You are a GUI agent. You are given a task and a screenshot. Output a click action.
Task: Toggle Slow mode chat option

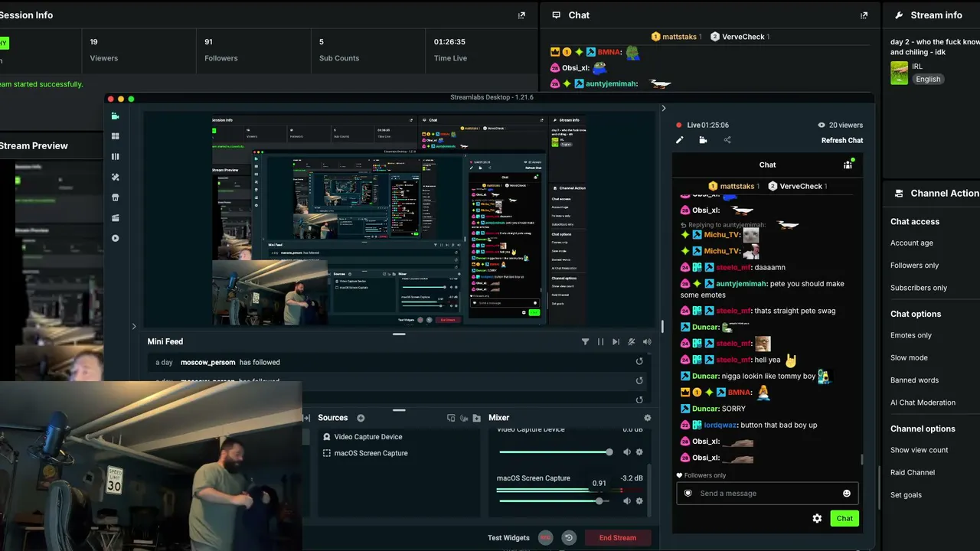coord(909,357)
